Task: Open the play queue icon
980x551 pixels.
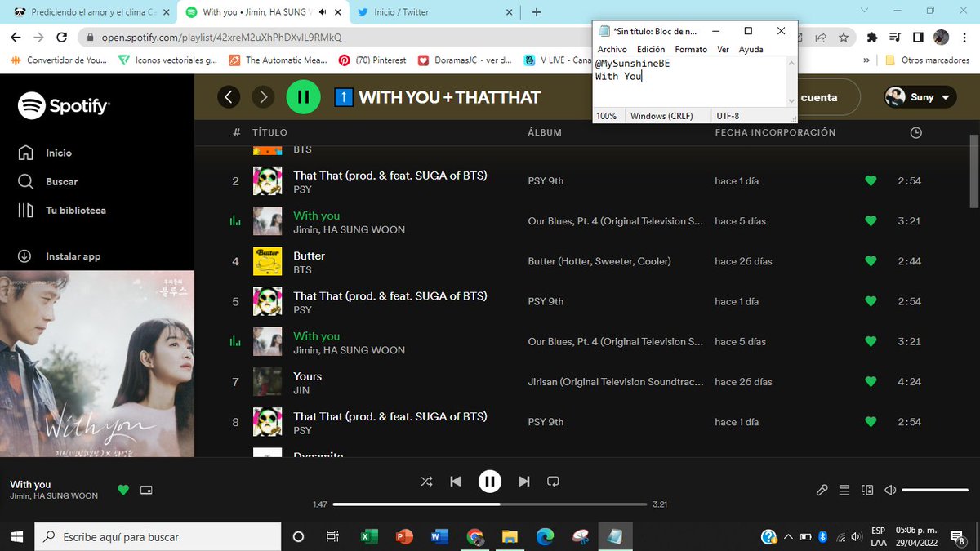Action: tap(844, 490)
